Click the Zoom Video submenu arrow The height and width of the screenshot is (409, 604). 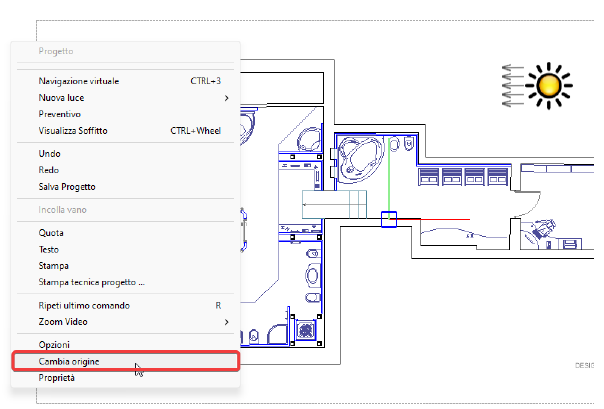pos(227,322)
